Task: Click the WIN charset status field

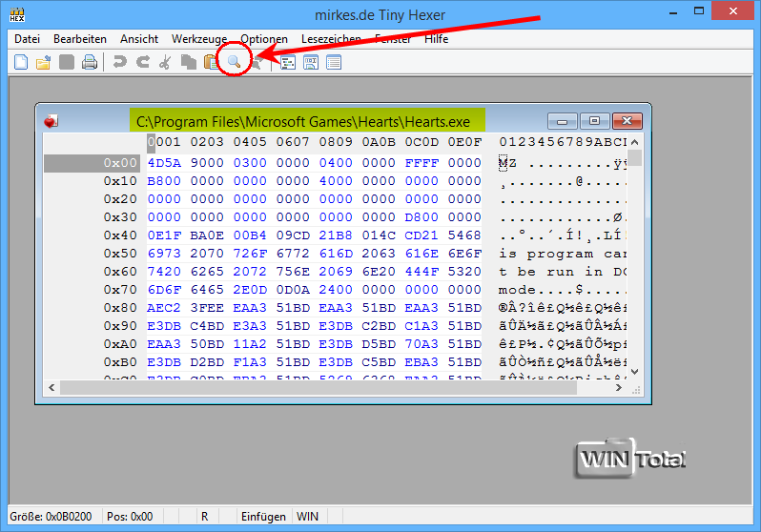Action: pos(308,517)
